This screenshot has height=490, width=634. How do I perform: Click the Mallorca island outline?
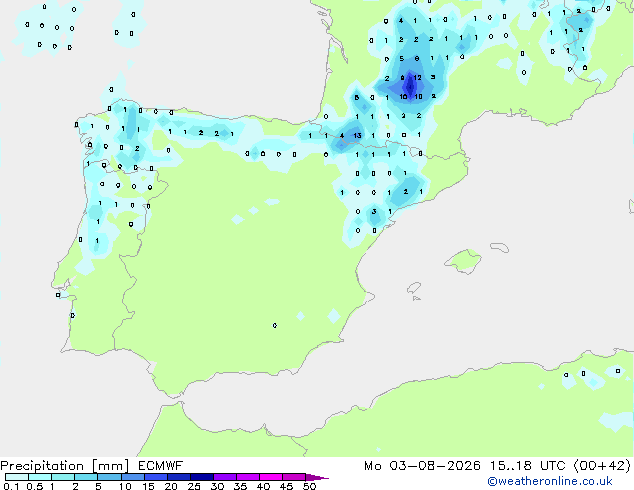463,262
